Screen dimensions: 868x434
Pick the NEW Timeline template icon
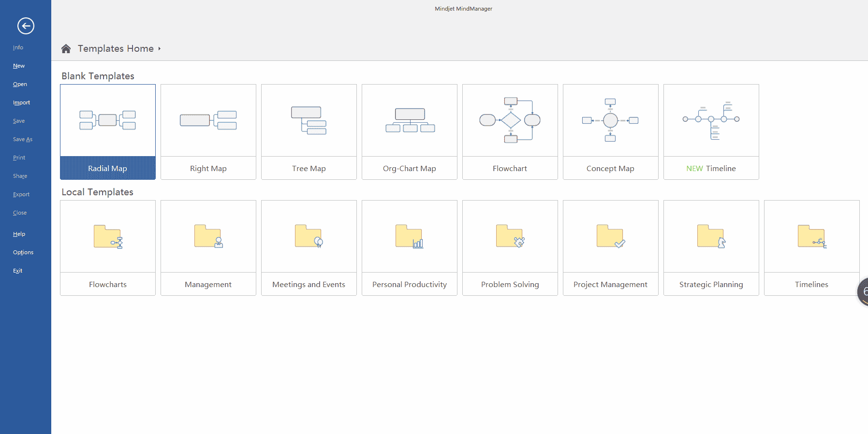[x=711, y=120]
